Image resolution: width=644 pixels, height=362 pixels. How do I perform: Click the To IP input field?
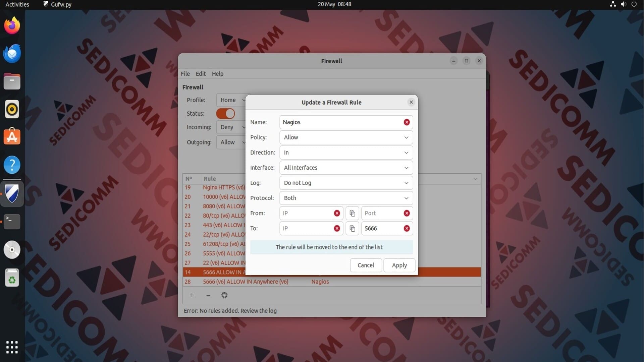[x=306, y=229]
